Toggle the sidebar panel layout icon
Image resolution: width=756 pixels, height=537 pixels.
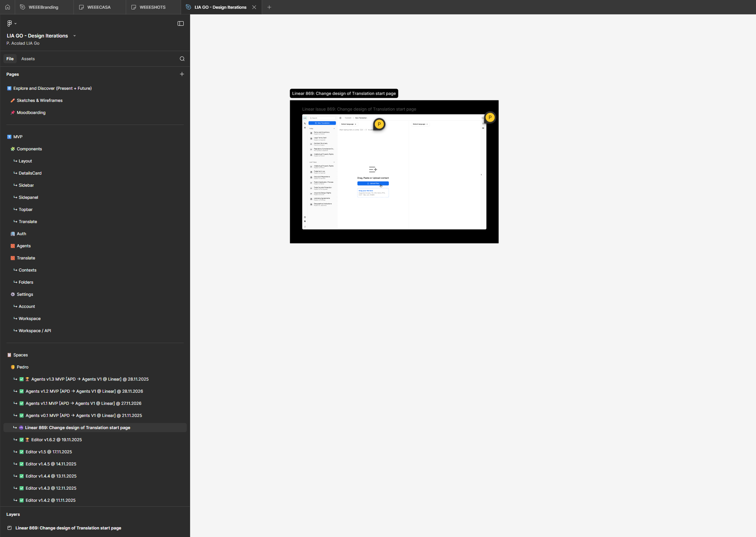(181, 23)
